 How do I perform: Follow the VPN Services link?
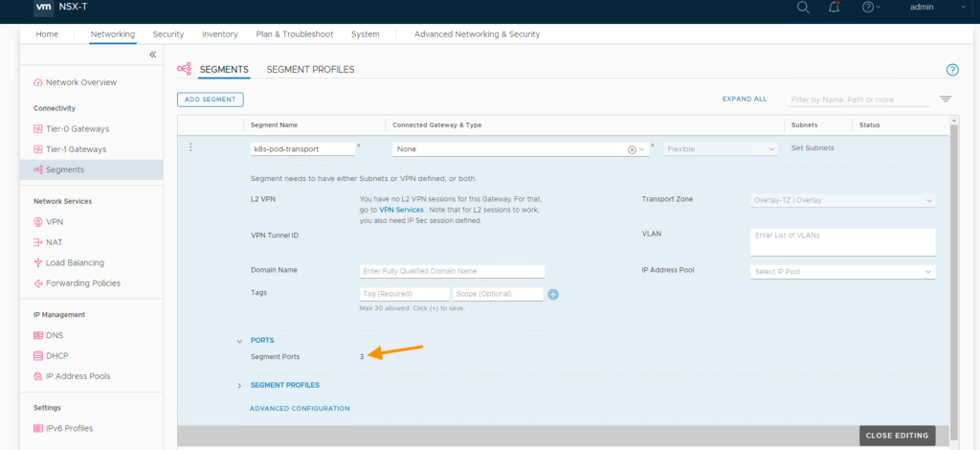tap(400, 209)
